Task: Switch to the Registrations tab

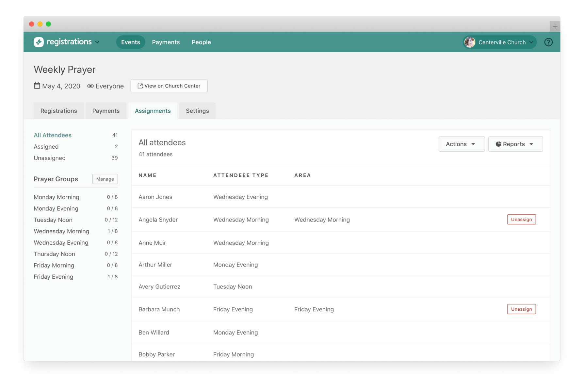Action: (59, 111)
